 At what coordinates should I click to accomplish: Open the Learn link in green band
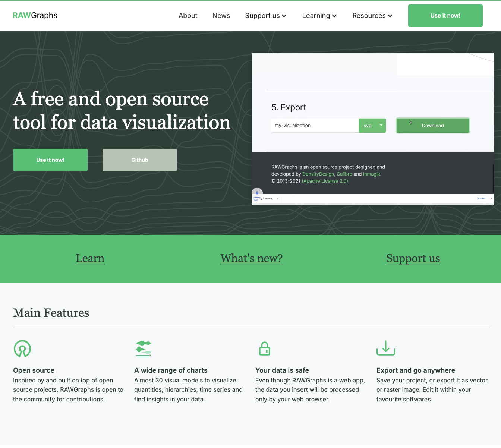[x=90, y=258]
